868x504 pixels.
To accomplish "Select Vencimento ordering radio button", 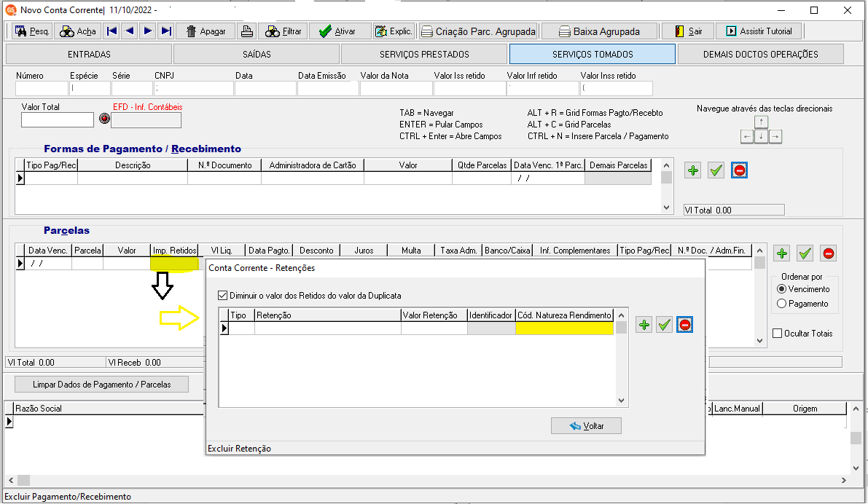I will tap(782, 289).
